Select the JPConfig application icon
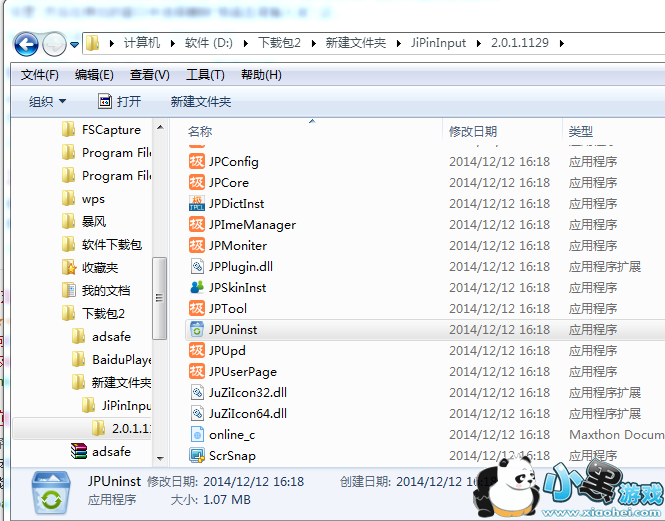 pos(197,162)
